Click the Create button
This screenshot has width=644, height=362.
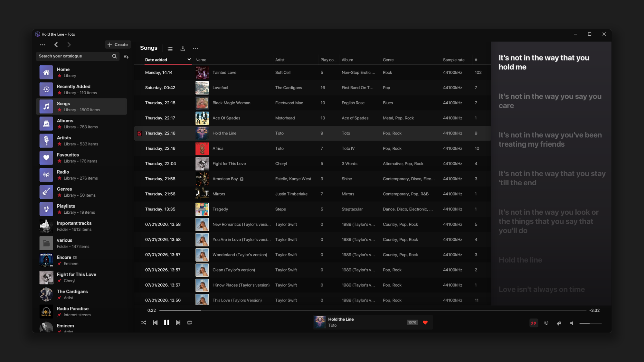[118, 45]
